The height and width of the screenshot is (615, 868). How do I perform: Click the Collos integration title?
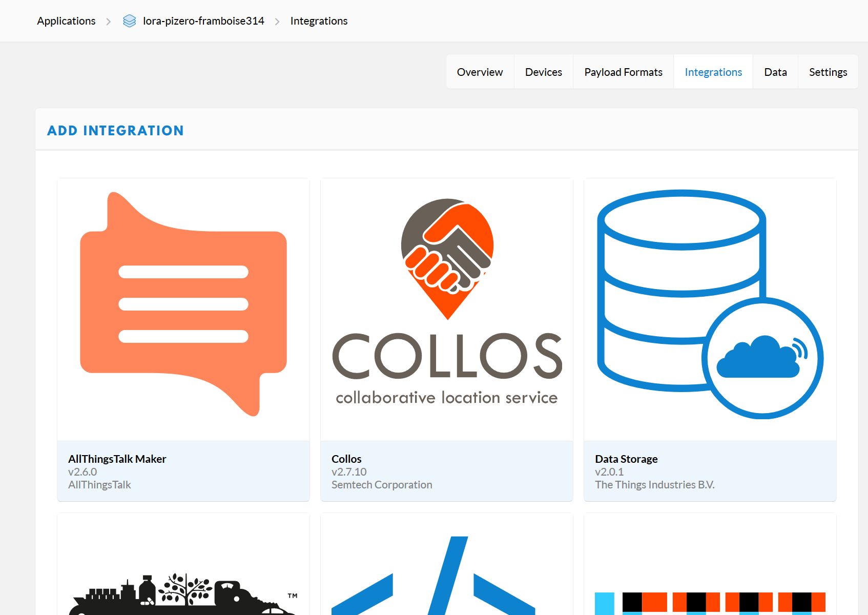346,459
